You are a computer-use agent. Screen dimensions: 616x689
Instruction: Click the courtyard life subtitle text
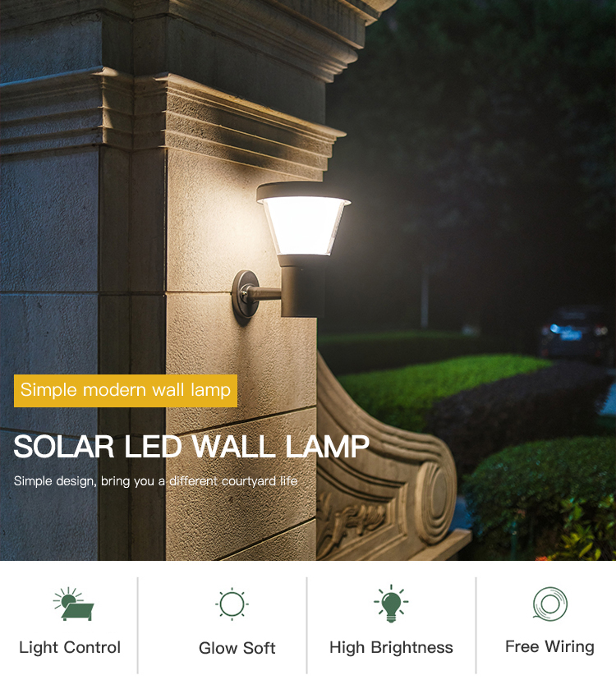click(155, 481)
